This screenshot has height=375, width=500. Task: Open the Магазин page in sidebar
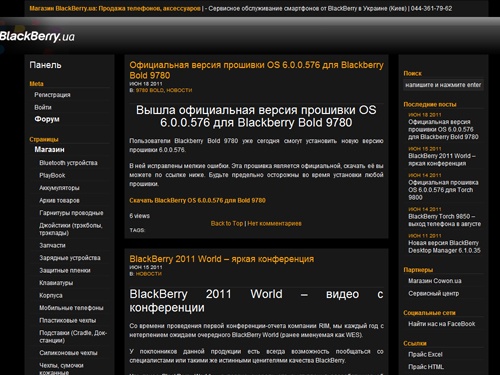click(x=49, y=150)
